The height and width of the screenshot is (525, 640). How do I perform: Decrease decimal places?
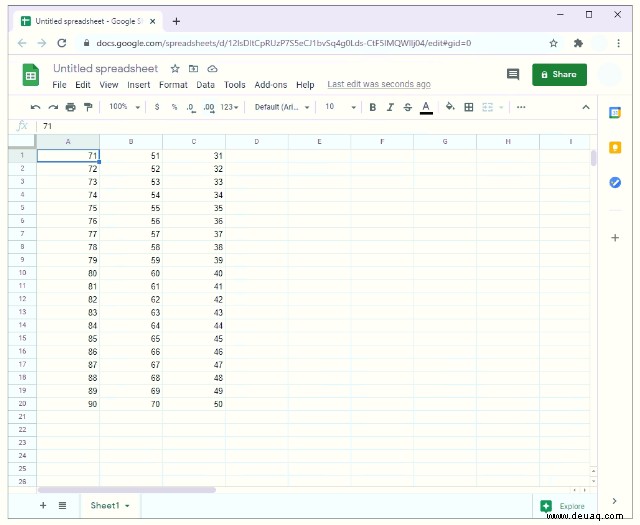coord(191,107)
